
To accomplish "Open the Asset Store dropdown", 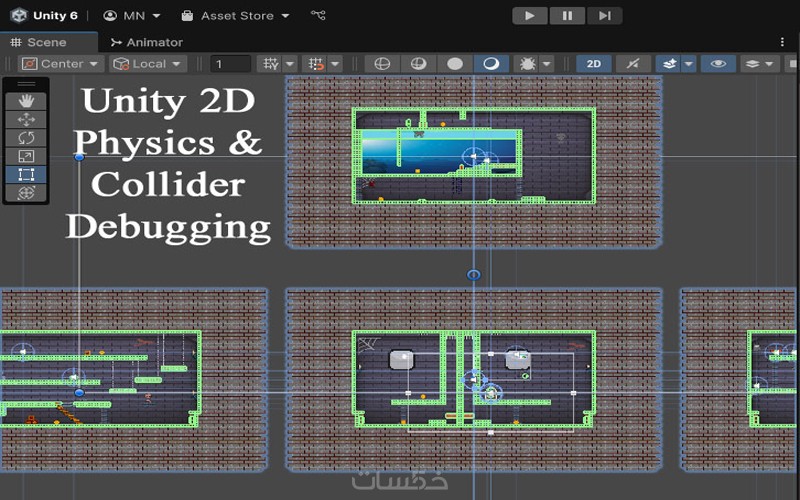I will (235, 16).
